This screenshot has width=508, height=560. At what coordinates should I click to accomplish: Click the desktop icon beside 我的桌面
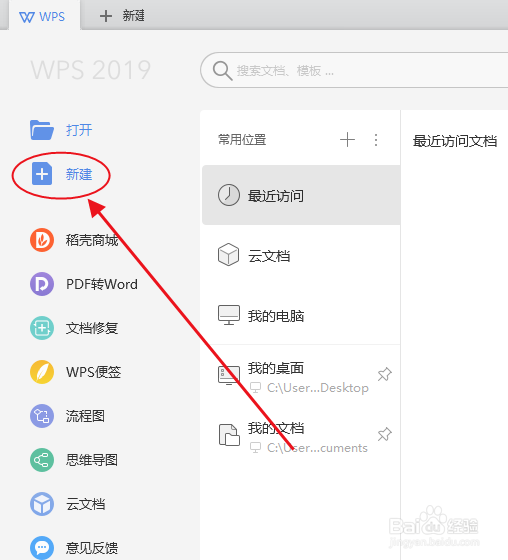pyautogui.click(x=229, y=375)
